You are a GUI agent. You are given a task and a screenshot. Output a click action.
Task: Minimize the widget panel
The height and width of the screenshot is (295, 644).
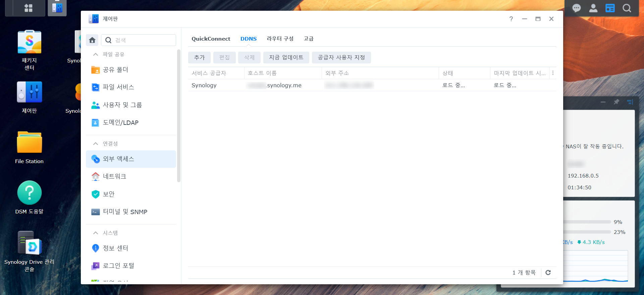click(x=603, y=102)
